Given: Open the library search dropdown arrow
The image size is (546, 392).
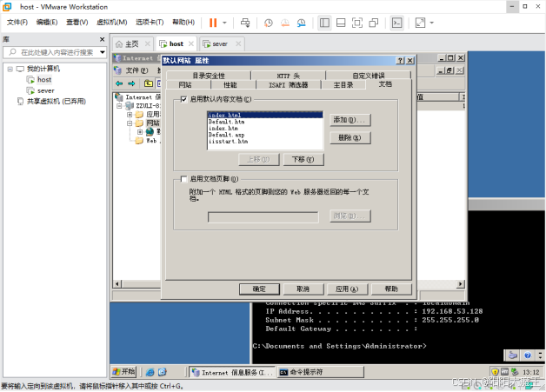Looking at the screenshot, I should pos(103,52).
